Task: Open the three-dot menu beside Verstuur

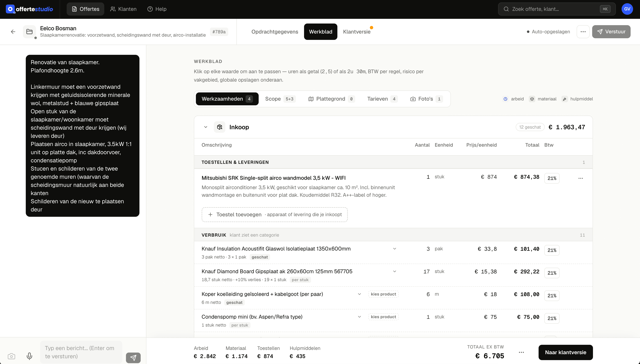Action: (x=583, y=32)
